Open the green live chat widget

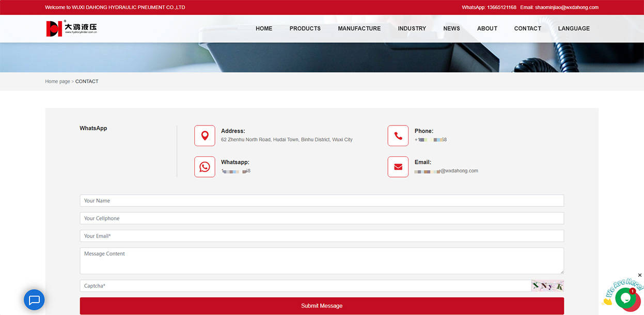tap(626, 298)
